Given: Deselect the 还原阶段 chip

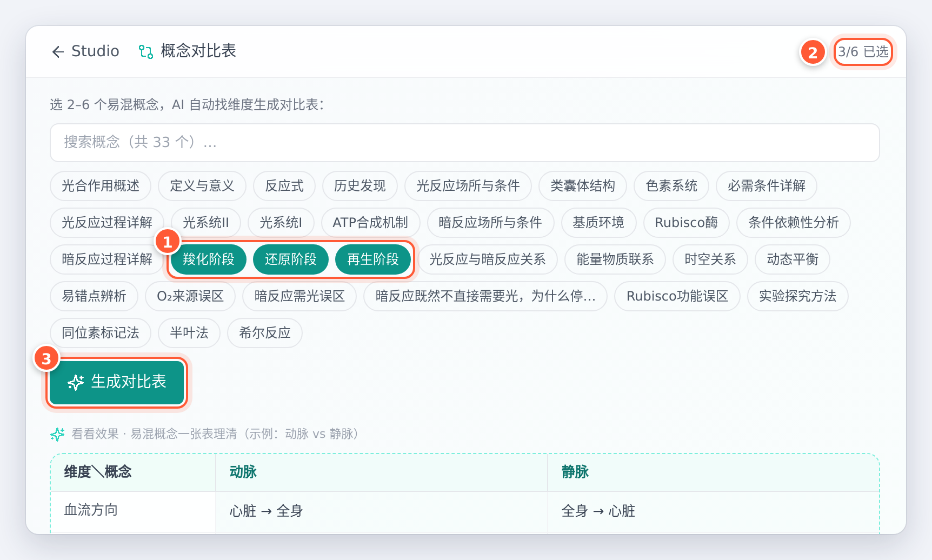Looking at the screenshot, I should (x=291, y=259).
